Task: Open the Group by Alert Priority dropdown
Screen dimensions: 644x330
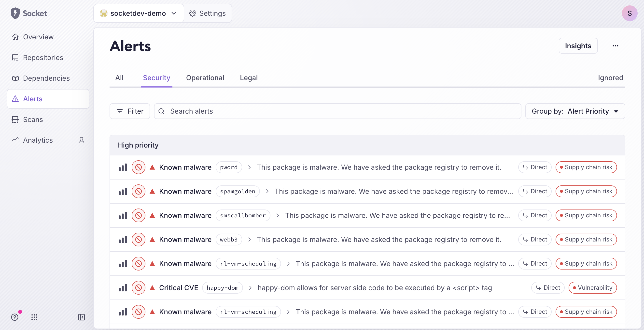Action: pyautogui.click(x=575, y=111)
